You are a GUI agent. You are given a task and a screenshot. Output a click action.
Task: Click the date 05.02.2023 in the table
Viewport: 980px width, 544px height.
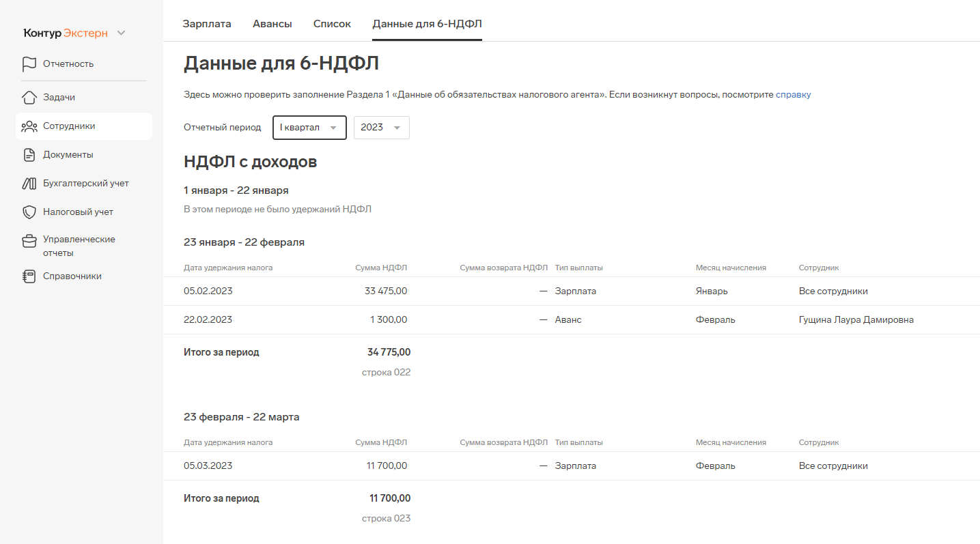click(208, 291)
